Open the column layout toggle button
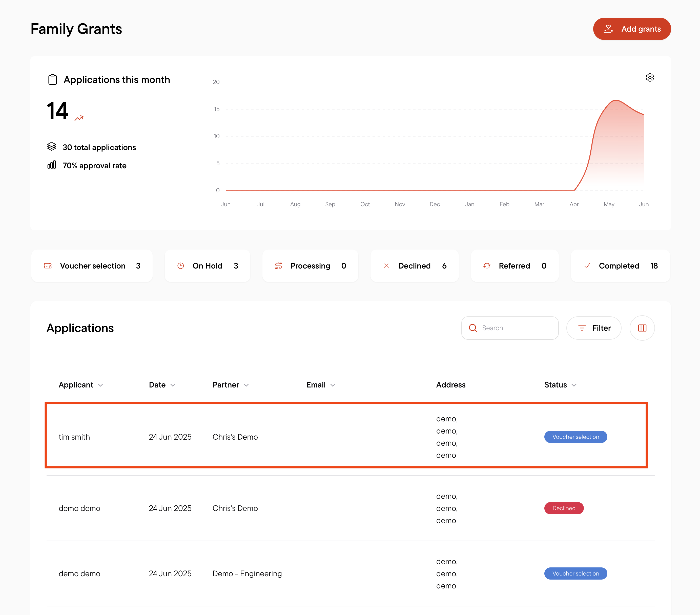Viewport: 700px width, 615px height. 642,328
